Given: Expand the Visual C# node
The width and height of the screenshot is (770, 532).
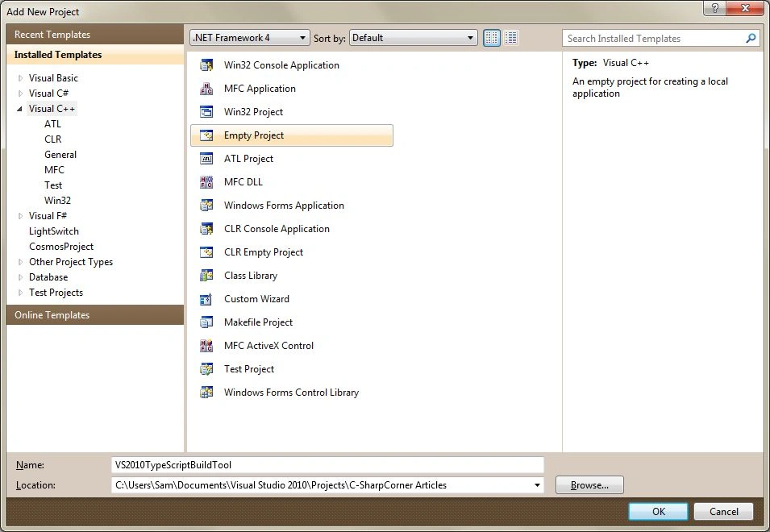Looking at the screenshot, I should pyautogui.click(x=20, y=94).
